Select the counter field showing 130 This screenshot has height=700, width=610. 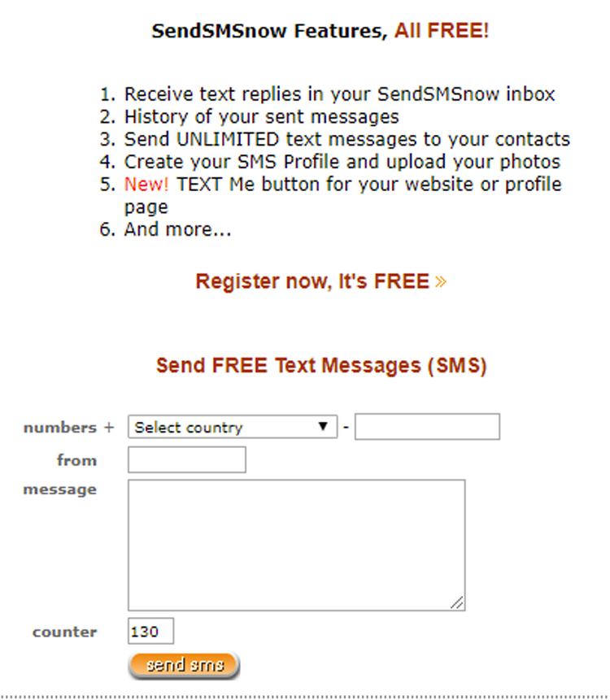(150, 632)
